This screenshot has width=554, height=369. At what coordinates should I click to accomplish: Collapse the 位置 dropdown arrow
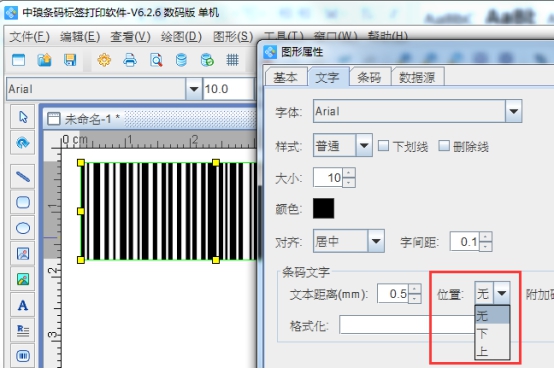(501, 293)
